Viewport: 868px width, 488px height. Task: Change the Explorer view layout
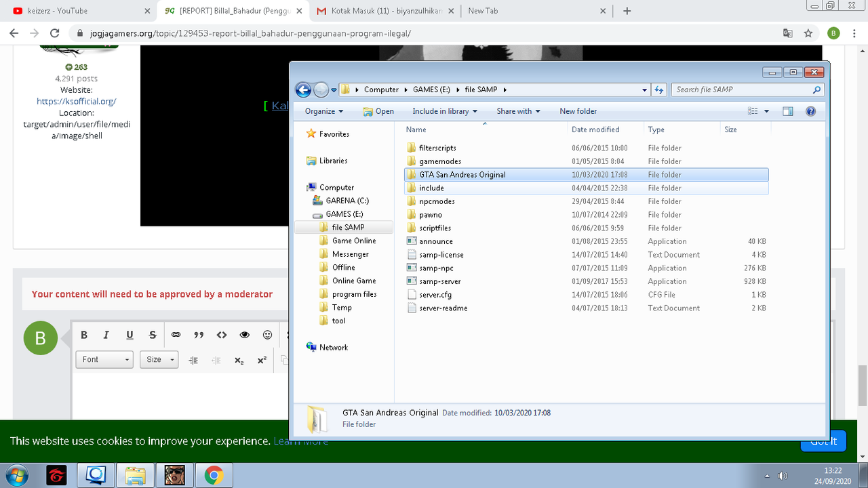pyautogui.click(x=752, y=111)
